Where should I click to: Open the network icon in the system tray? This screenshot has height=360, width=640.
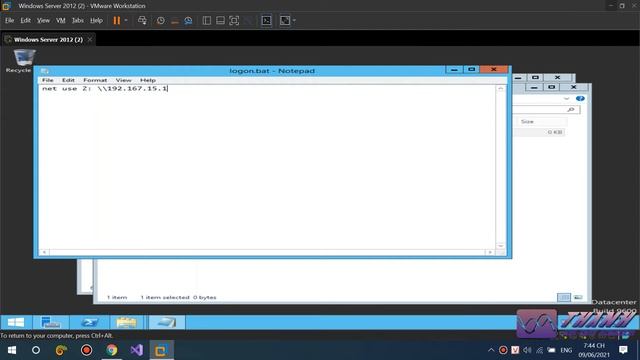539,350
